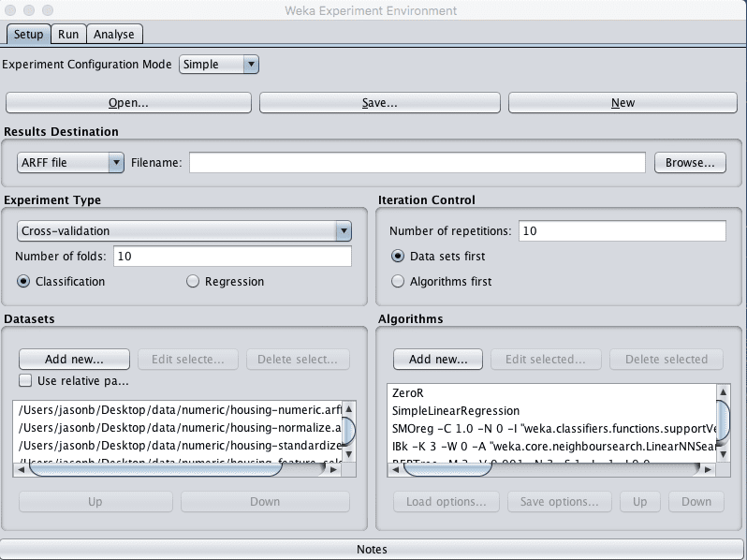
Task: Click datasets list scroll right arrow
Action: pyautogui.click(x=333, y=469)
